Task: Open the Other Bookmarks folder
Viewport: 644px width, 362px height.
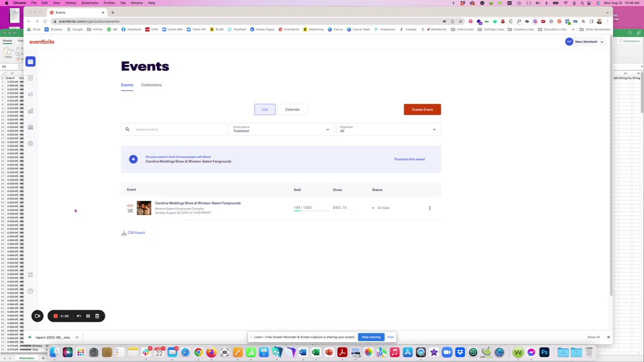Action: (595, 29)
